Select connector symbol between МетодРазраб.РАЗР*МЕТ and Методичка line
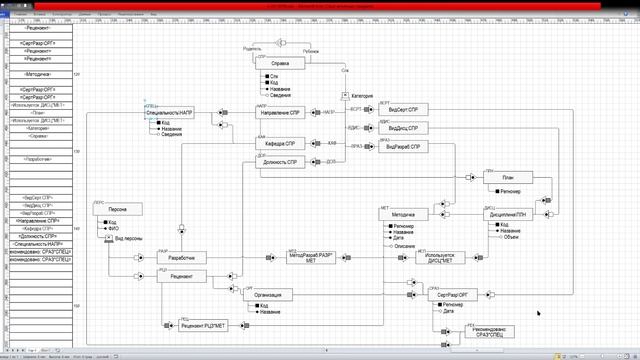Viewport: 640px width, 360px height. (346, 258)
